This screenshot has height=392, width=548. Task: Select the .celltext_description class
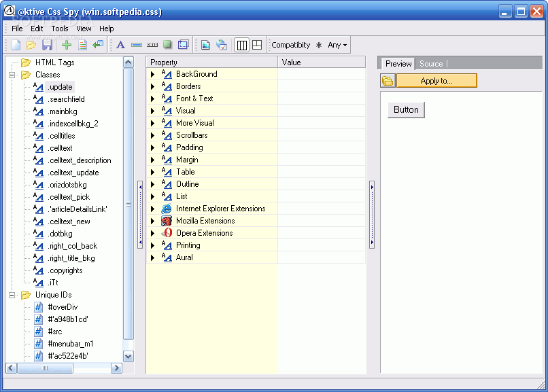click(80, 160)
